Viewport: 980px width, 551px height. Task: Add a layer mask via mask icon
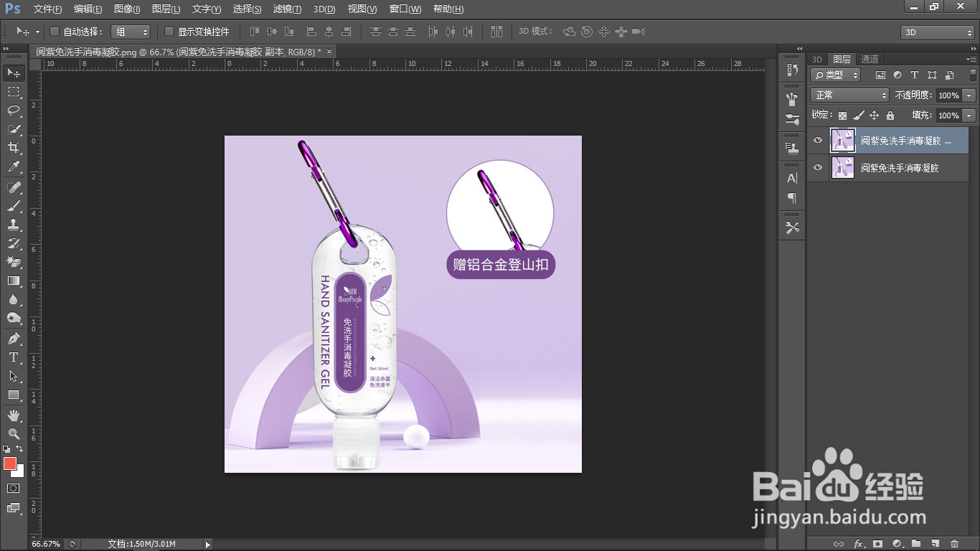(877, 544)
